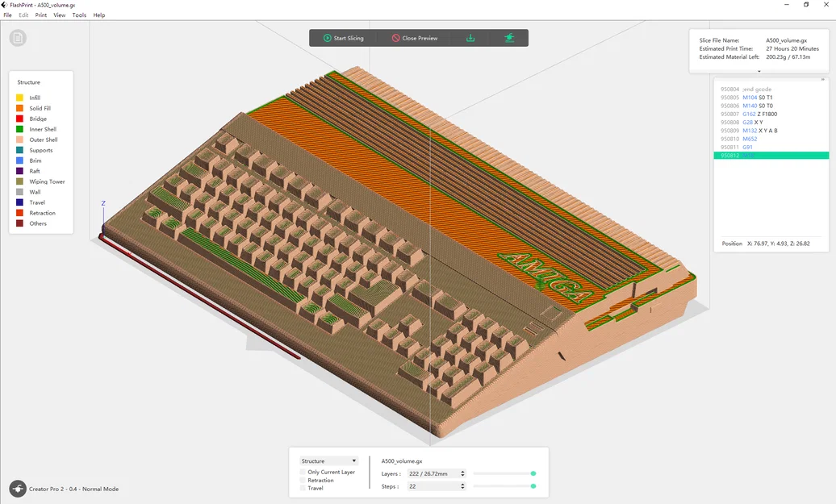Collapse the slice info panel using its caret
The image size is (836, 504).
pyautogui.click(x=759, y=71)
